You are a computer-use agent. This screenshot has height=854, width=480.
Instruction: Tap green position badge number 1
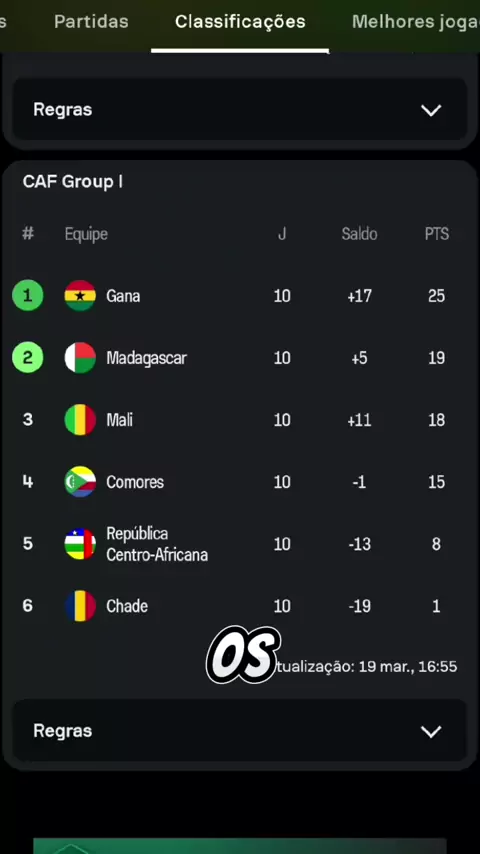[28, 295]
